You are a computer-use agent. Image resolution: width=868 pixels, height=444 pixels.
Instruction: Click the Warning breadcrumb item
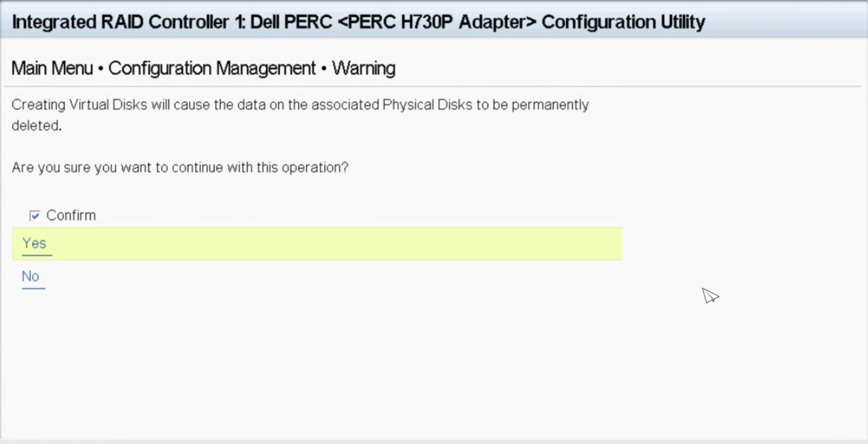tap(363, 68)
